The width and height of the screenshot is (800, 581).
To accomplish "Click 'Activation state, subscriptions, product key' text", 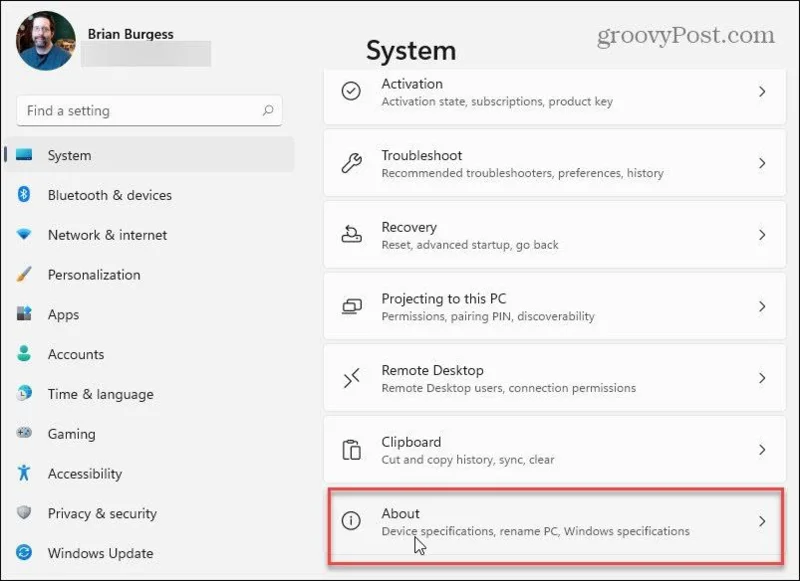I will pos(497,102).
